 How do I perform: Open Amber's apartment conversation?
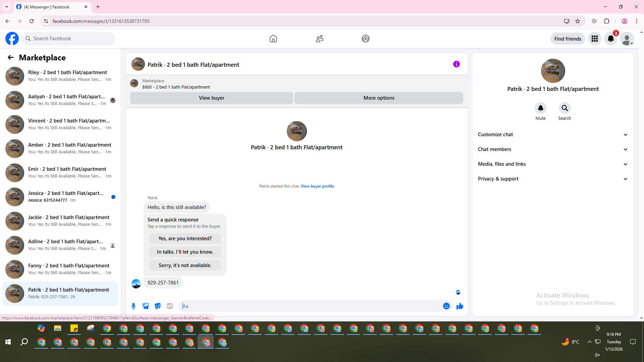point(60,148)
